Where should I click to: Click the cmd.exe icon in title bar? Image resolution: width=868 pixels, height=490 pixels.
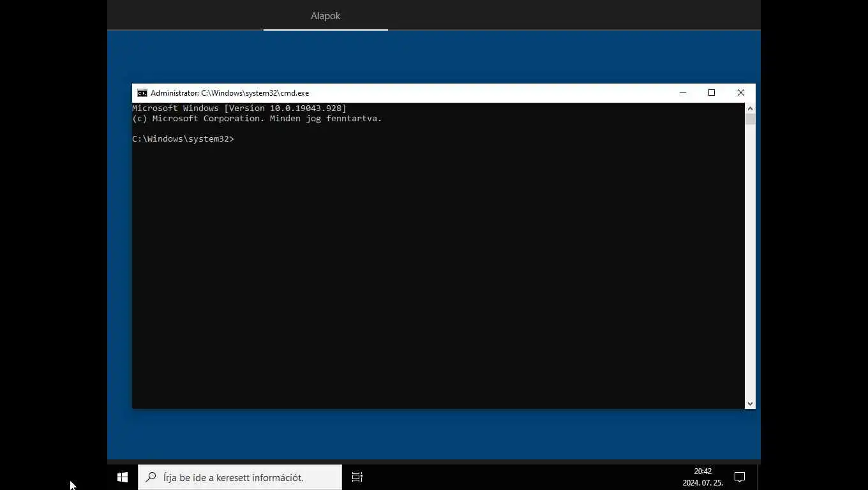pyautogui.click(x=142, y=93)
